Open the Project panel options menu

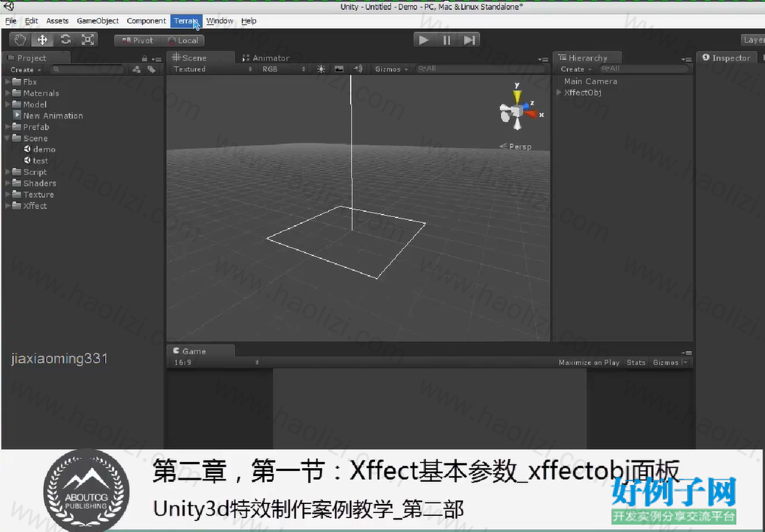[157, 59]
